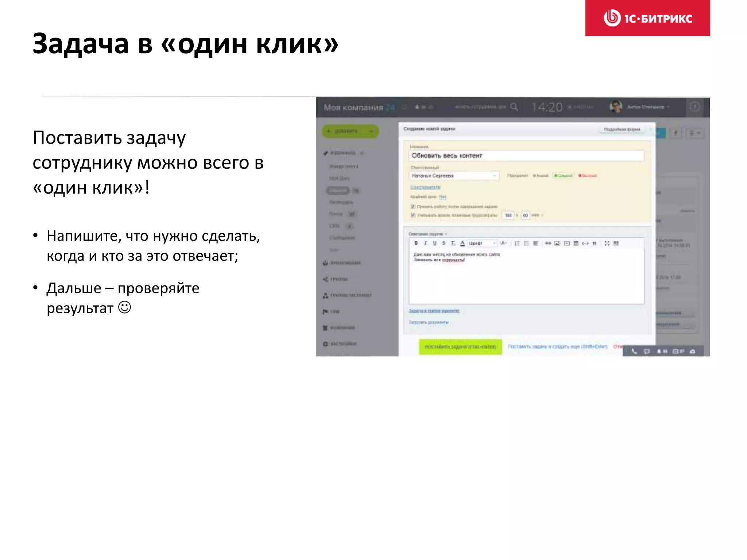Insert a bulleted list

(x=526, y=243)
